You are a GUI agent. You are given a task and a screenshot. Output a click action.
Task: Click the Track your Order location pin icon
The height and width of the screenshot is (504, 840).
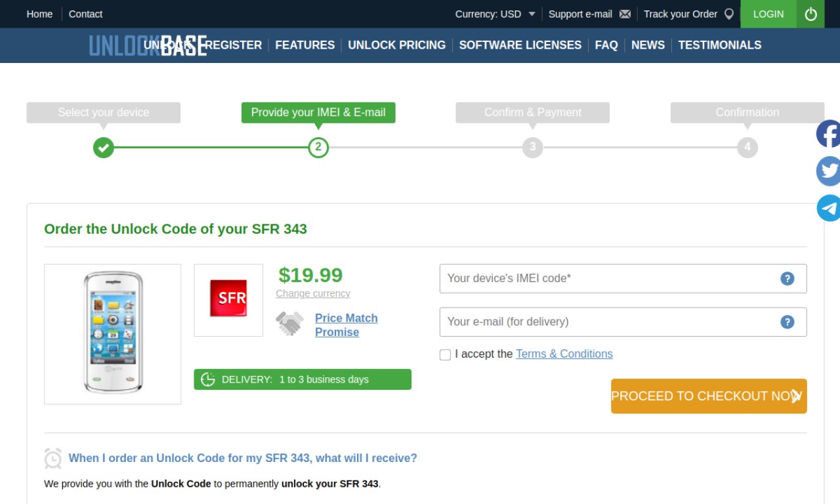(x=728, y=14)
